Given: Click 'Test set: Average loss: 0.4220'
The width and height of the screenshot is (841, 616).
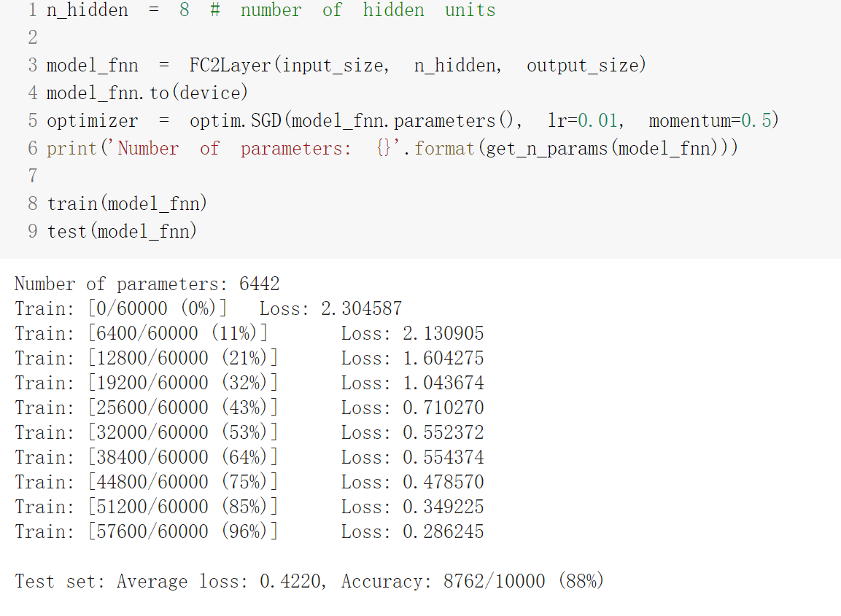Looking at the screenshot, I should coord(169,581).
